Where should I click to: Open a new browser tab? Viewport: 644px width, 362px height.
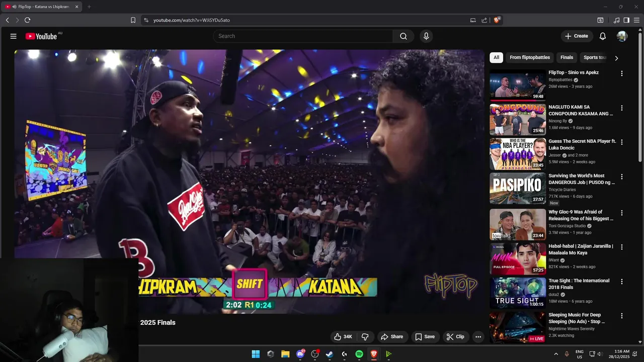point(89,7)
